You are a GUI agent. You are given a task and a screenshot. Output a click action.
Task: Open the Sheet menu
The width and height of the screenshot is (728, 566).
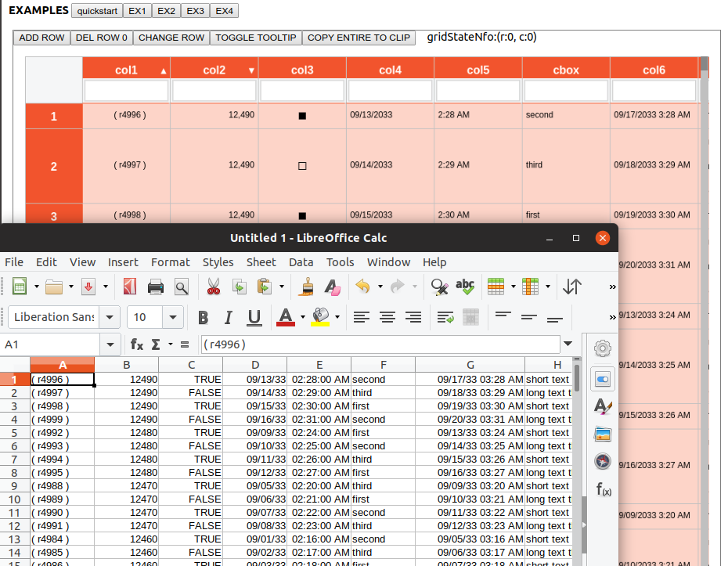tap(261, 262)
